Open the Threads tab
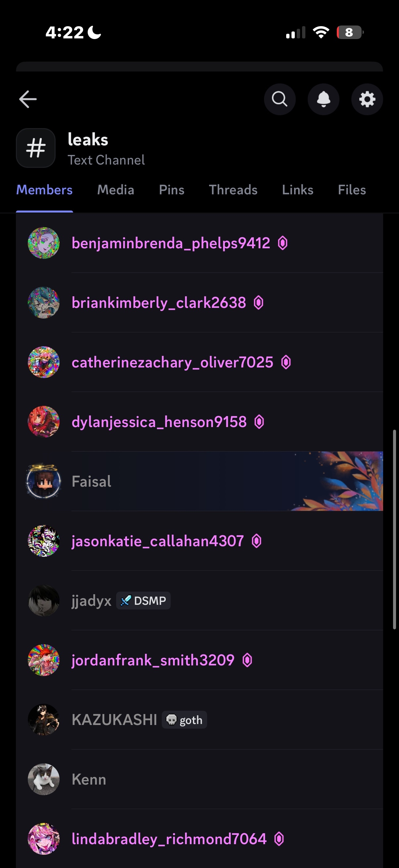Viewport: 399px width, 868px height. (x=233, y=190)
